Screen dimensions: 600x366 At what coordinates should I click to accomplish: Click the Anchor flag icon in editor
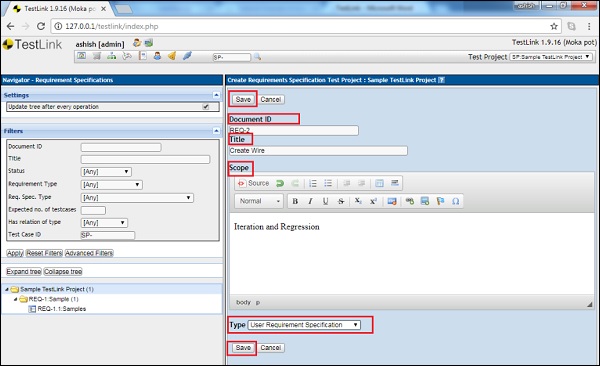[x=440, y=201]
